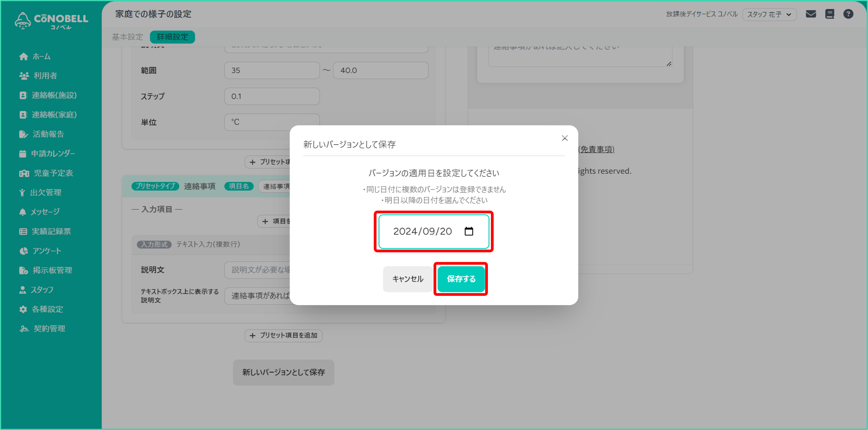Open the ホーム home icon
This screenshot has width=868, height=430.
pyautogui.click(x=23, y=56)
